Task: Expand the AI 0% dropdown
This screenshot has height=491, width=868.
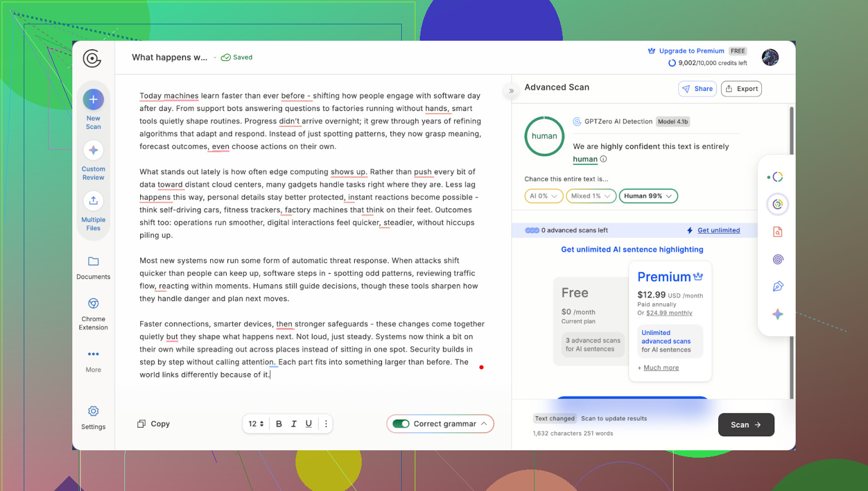Action: tap(544, 196)
